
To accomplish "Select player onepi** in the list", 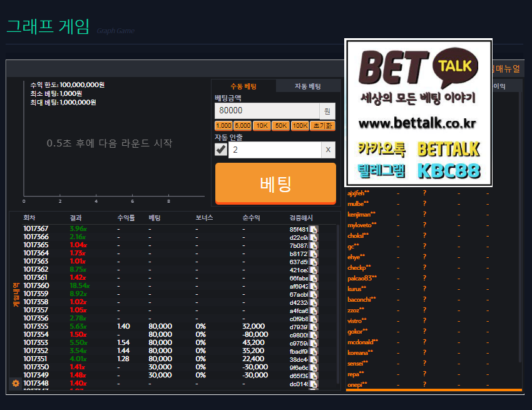I will pos(357,384).
